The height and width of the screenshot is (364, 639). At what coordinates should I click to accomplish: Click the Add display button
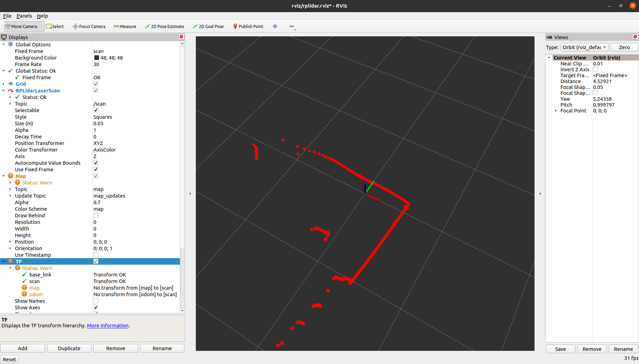[22, 348]
